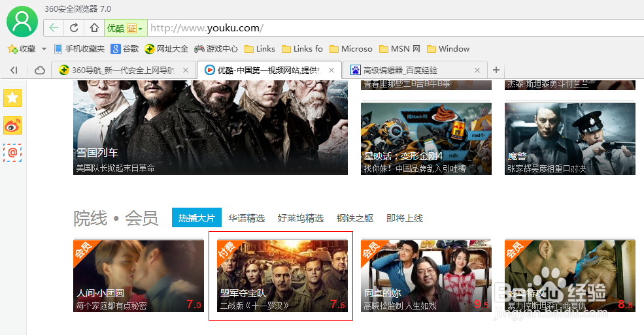The image size is (644, 335).
Task: Open the 人间·小团圆 movie thumbnail
Action: (139, 276)
